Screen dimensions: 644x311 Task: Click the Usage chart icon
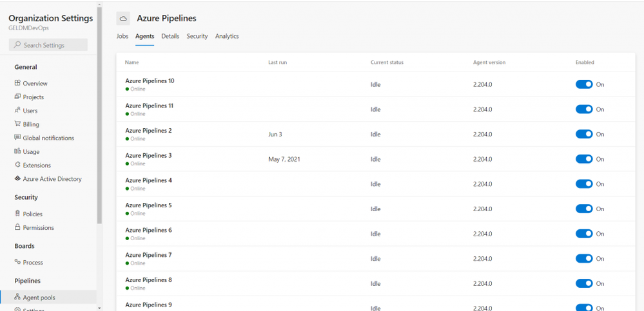coord(17,151)
